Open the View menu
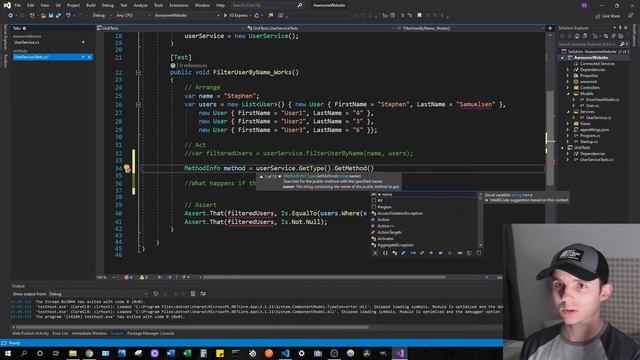The width and height of the screenshot is (640, 360). [44, 5]
